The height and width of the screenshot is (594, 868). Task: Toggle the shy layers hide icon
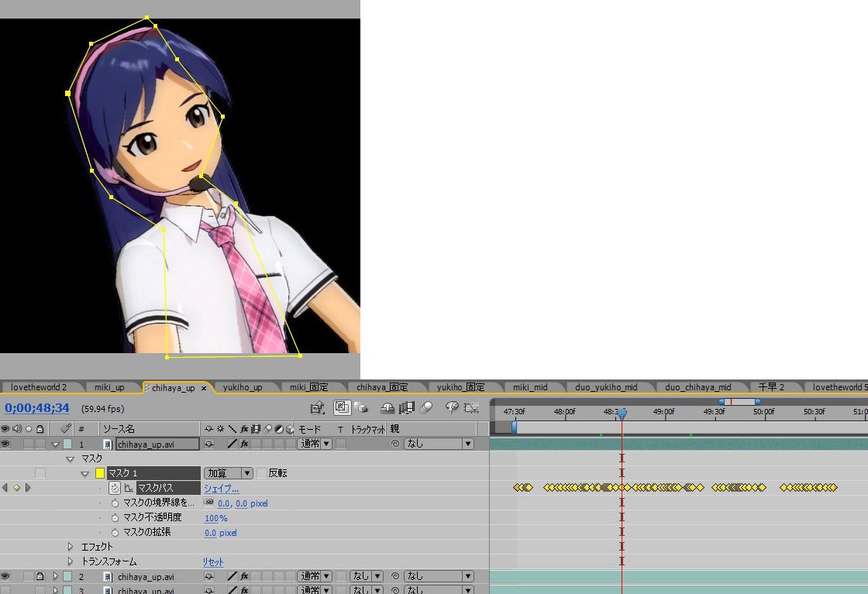click(x=387, y=408)
